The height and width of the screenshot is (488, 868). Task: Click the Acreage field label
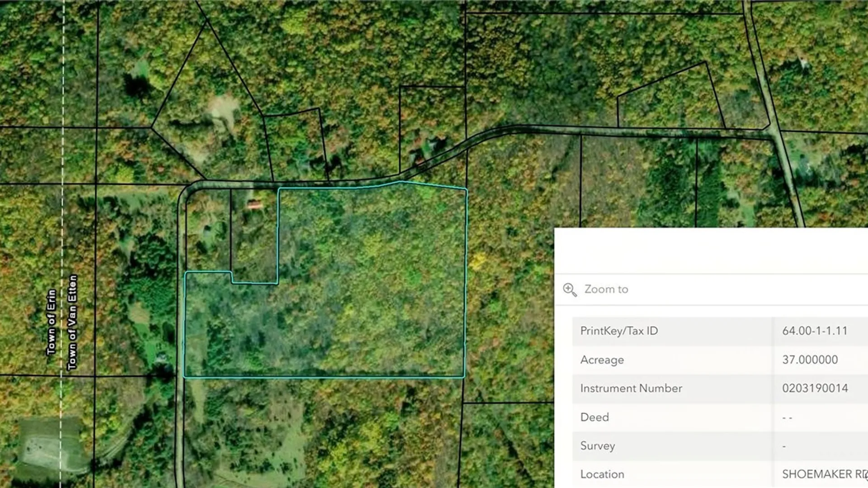[x=602, y=360]
